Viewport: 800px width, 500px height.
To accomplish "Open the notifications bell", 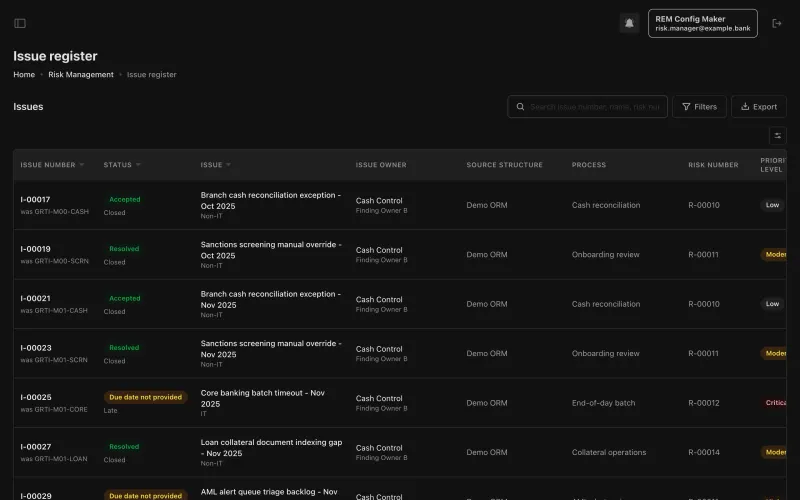I will (629, 23).
